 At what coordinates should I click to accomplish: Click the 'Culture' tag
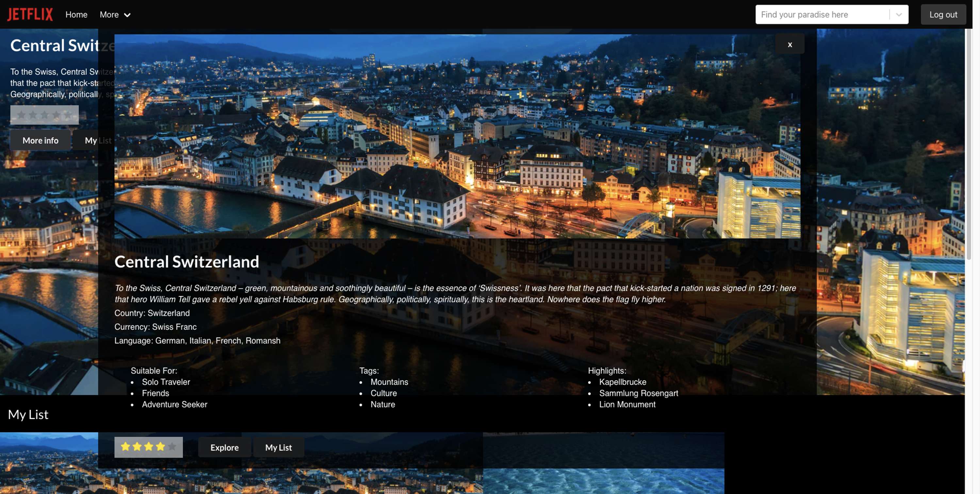[384, 393]
